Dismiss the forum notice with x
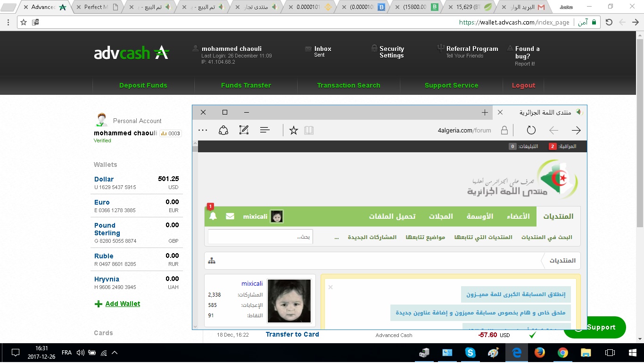Image resolution: width=644 pixels, height=363 pixels. pos(330,287)
